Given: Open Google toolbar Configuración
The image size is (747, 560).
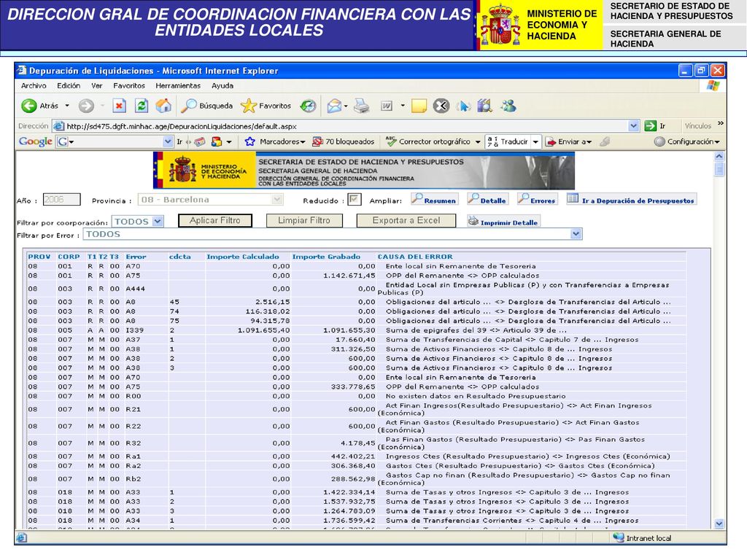Looking at the screenshot, I should (686, 141).
